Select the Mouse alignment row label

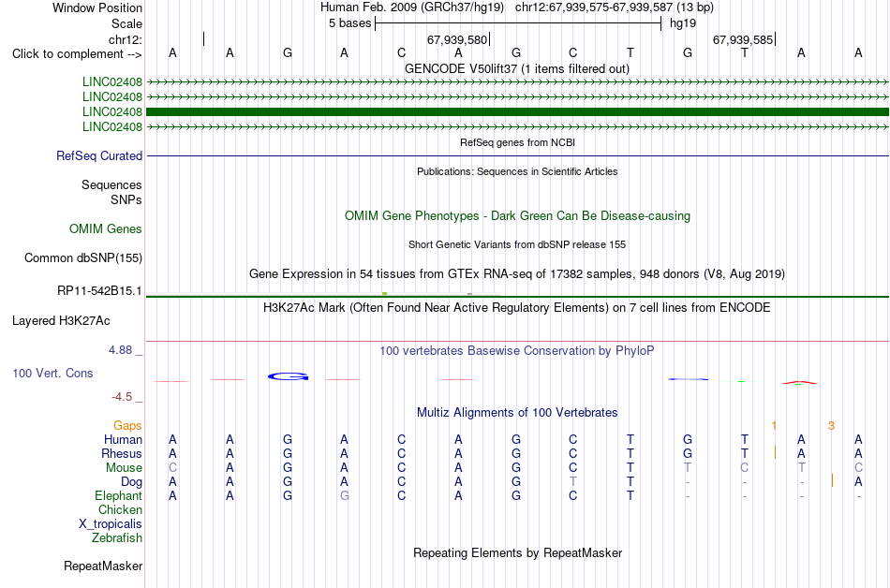(x=124, y=468)
